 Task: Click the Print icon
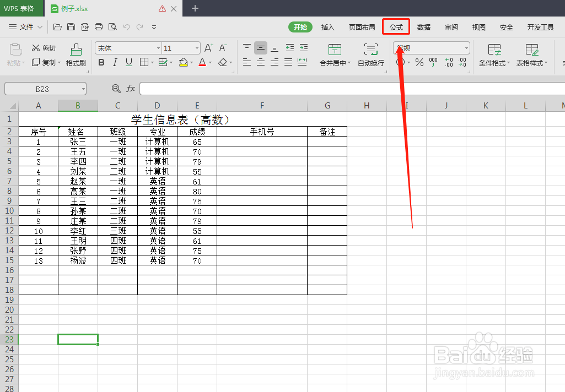point(98,27)
